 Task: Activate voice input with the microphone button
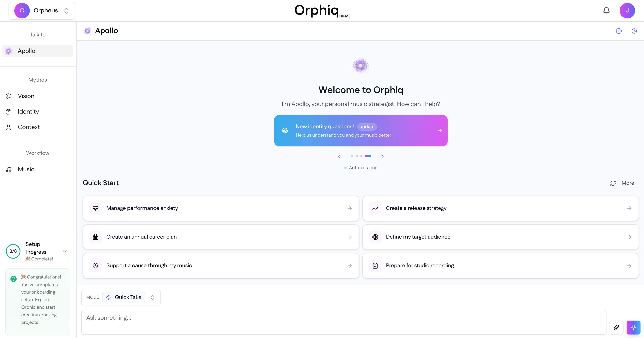click(634, 327)
